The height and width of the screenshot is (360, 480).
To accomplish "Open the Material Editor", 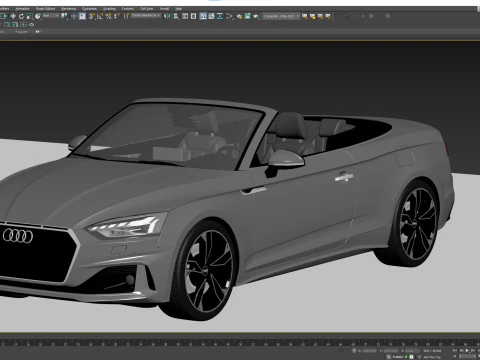I will point(230,16).
